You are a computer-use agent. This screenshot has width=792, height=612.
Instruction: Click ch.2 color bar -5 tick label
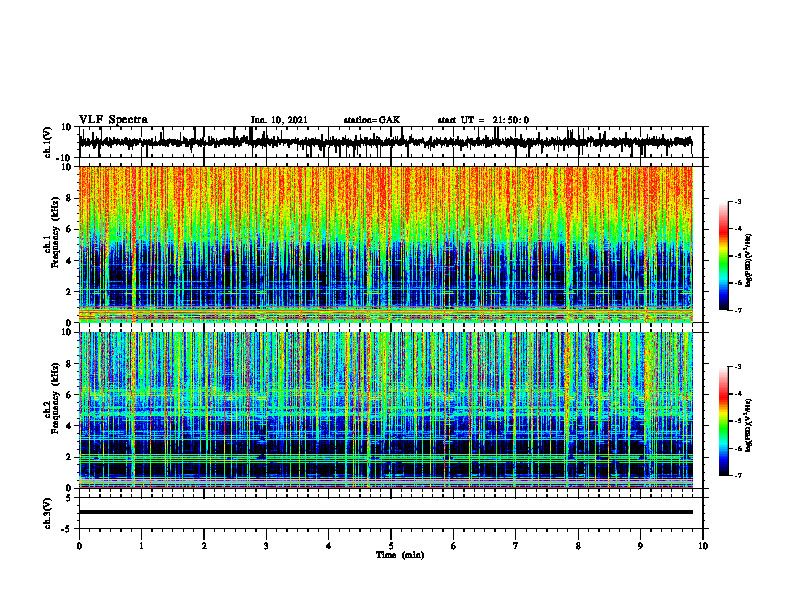point(738,421)
